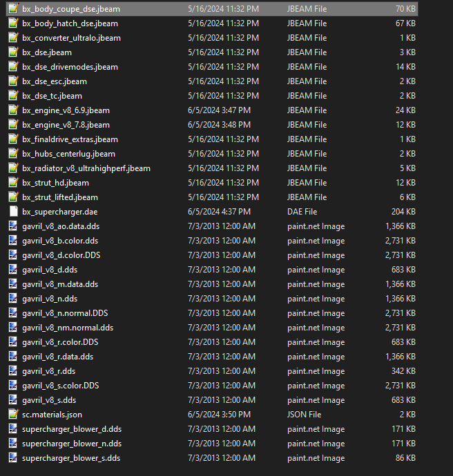The width and height of the screenshot is (453, 476).
Task: Select file name gavril_v8_s.dds
Action: (x=49, y=400)
